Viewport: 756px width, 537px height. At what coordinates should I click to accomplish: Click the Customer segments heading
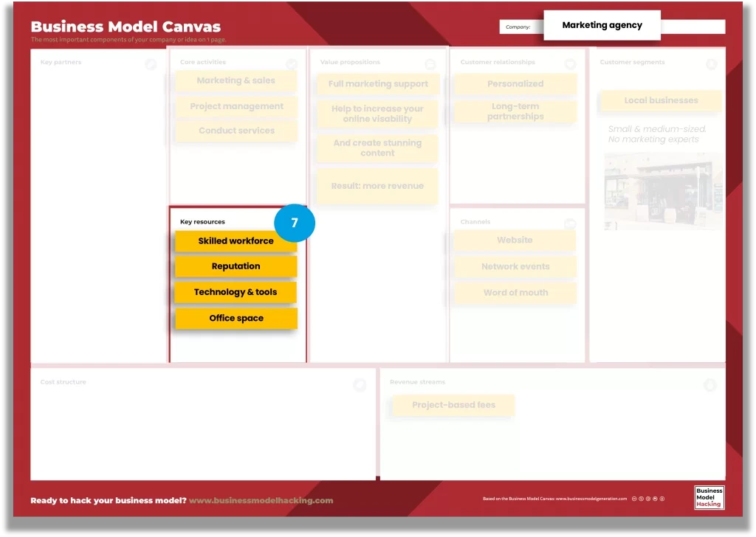[632, 62]
